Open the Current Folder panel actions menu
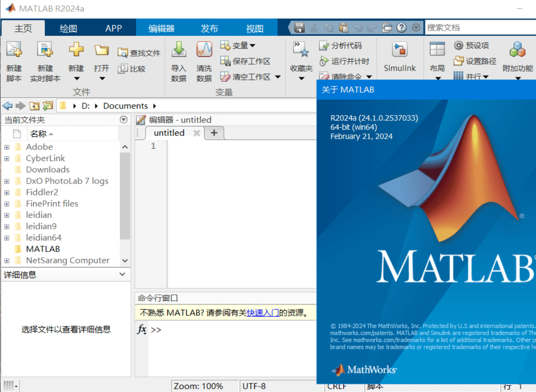 124,120
